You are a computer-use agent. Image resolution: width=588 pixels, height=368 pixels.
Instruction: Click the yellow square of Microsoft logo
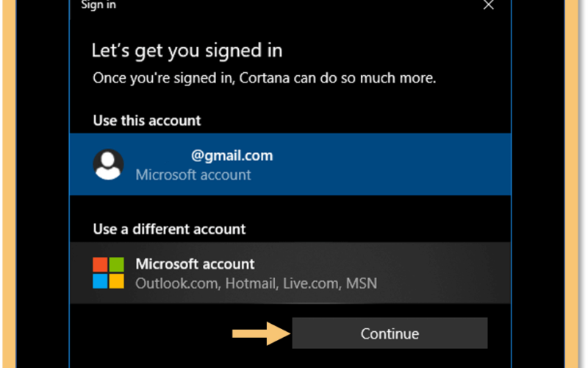(117, 281)
